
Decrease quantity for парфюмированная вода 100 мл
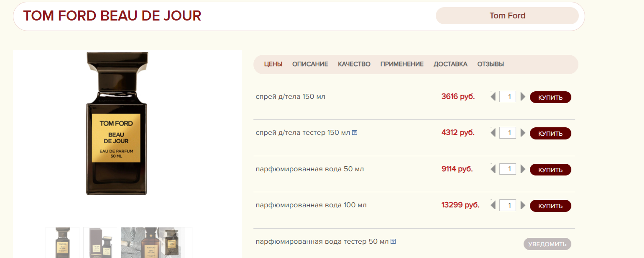(x=493, y=205)
